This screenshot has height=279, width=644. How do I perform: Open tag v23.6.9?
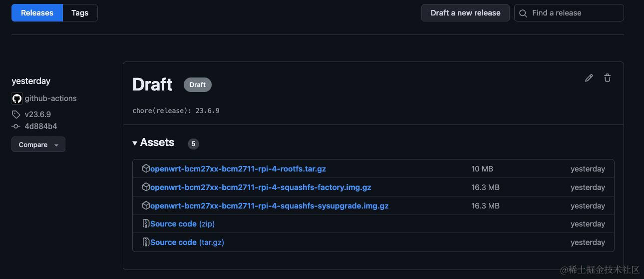coord(37,114)
